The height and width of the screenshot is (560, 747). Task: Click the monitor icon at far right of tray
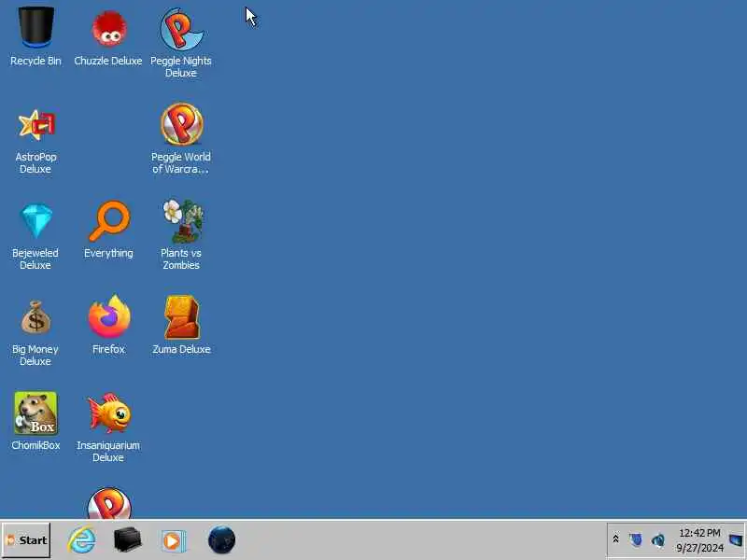tap(736, 540)
